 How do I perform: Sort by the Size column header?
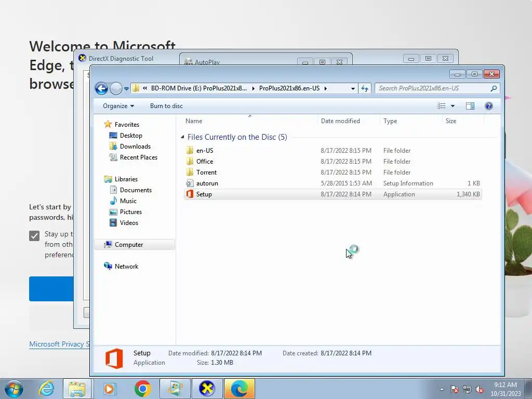(450, 121)
